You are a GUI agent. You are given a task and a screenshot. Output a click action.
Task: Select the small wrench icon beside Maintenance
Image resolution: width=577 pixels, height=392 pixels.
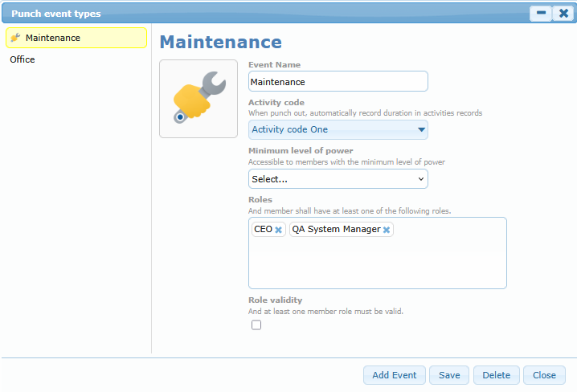(15, 38)
